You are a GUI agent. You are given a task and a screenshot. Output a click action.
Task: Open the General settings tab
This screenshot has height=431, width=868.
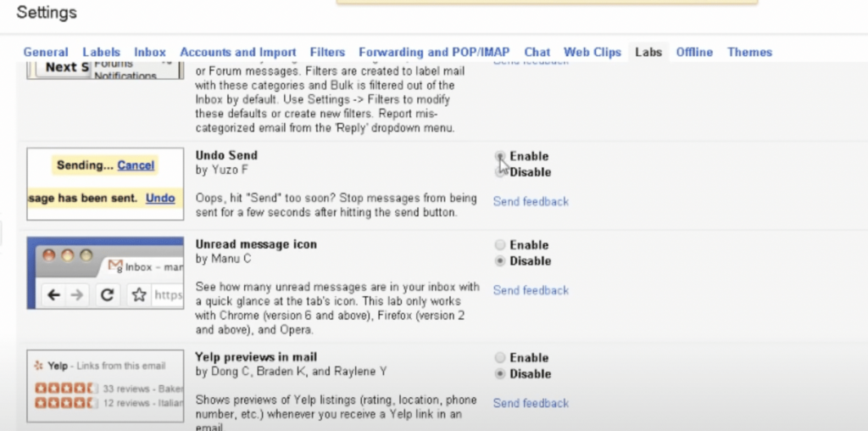point(46,52)
